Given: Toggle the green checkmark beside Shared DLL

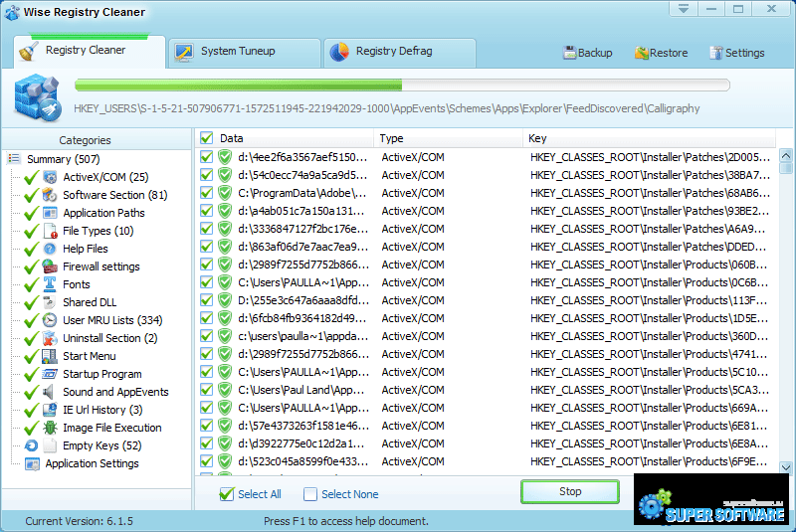Looking at the screenshot, I should [32, 302].
